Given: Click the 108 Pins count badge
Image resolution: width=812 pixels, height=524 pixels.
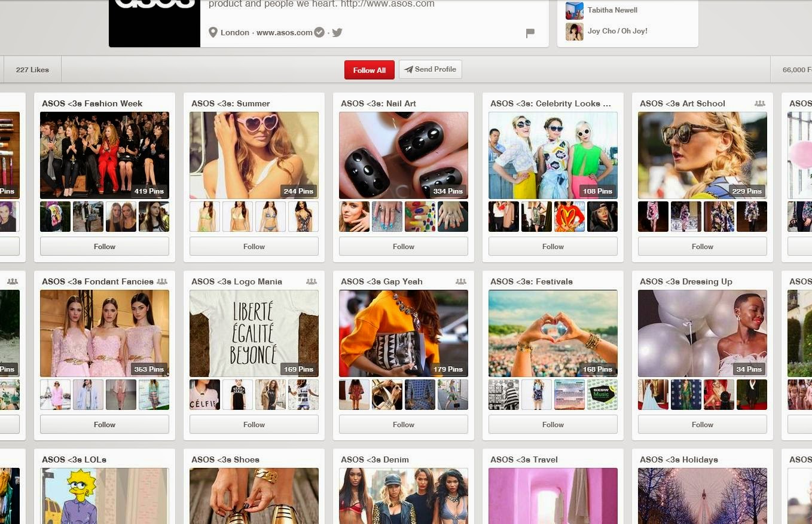Looking at the screenshot, I should point(597,191).
